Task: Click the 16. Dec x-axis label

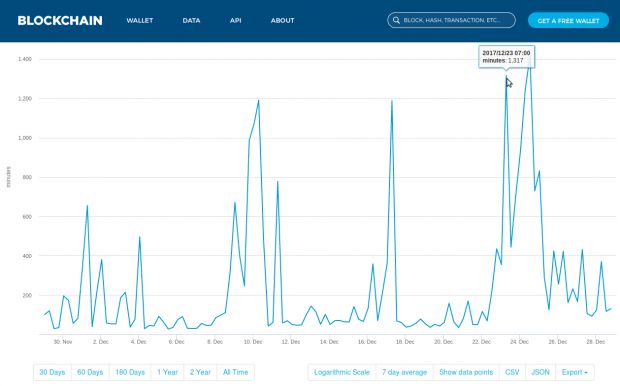Action: pos(367,342)
